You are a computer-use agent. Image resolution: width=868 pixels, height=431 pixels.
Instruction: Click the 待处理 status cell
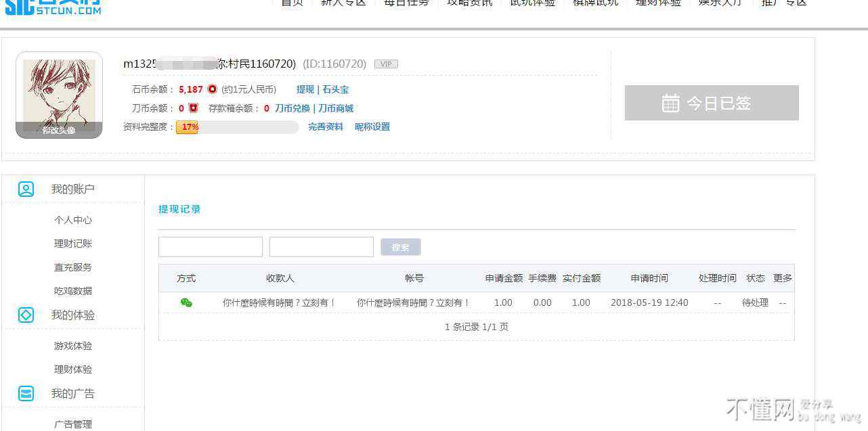coord(755,302)
